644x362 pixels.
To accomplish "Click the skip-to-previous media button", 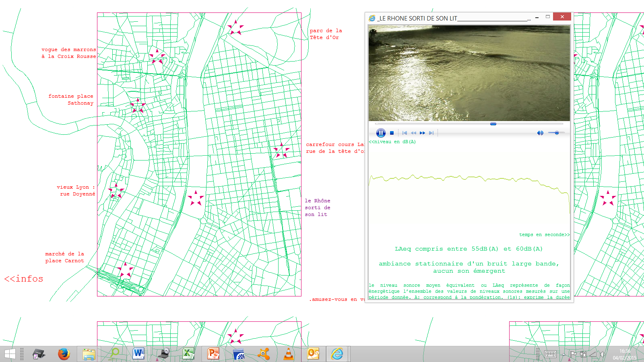I will (405, 133).
